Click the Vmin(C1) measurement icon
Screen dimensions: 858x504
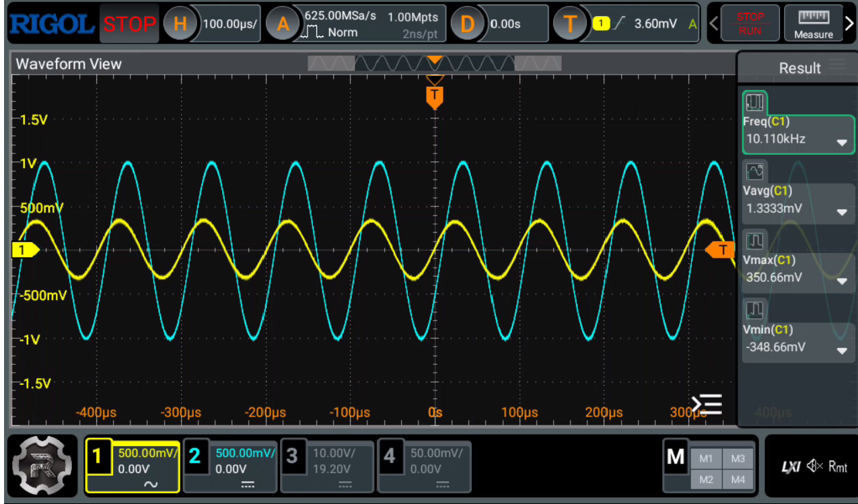point(754,310)
